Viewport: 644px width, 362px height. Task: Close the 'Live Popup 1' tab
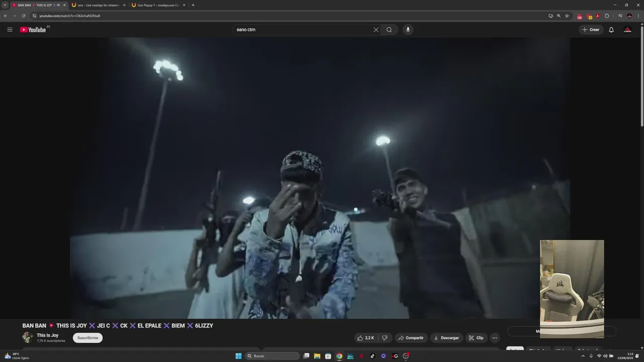pos(184,5)
